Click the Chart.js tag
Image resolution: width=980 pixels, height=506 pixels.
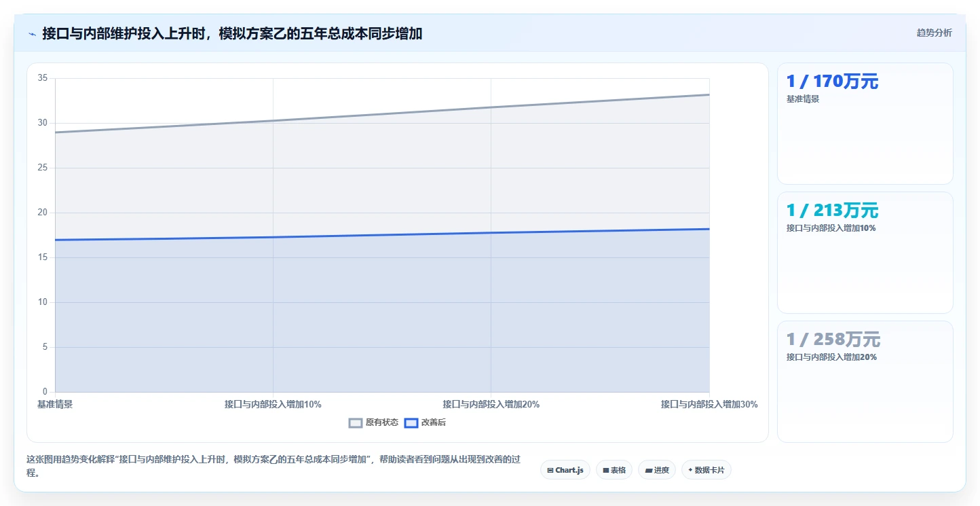(x=565, y=470)
